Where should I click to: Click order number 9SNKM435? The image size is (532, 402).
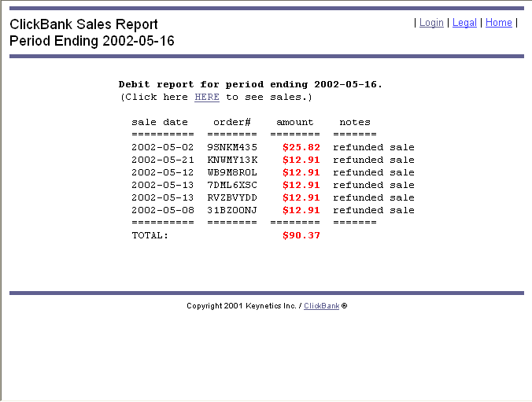(232, 147)
